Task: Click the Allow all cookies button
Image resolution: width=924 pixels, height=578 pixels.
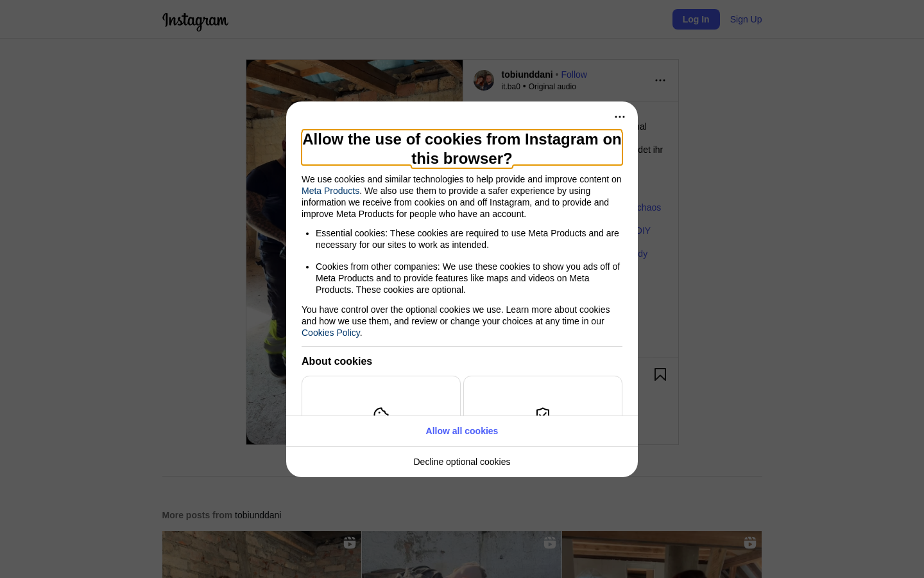Action: point(462,431)
